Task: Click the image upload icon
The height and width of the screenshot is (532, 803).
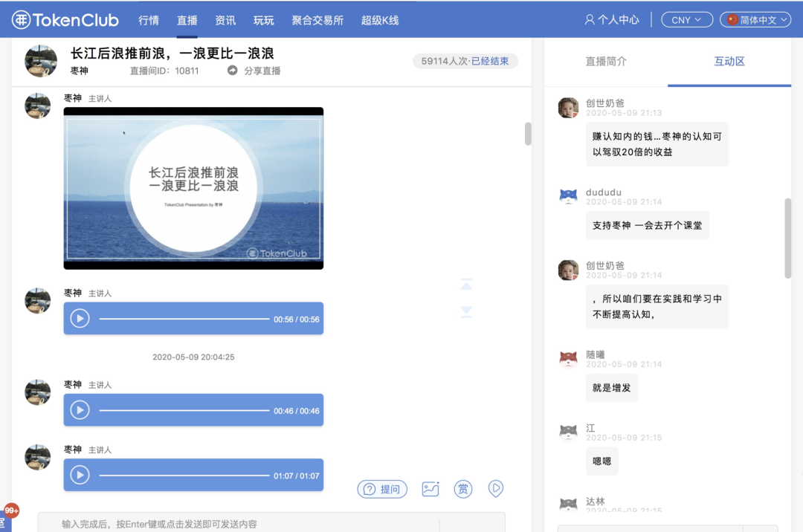Action: [430, 489]
